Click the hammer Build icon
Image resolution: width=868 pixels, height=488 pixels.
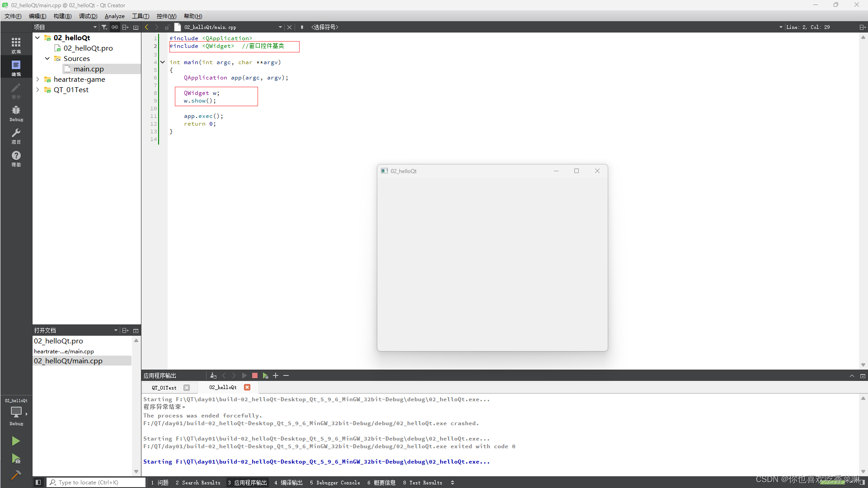tap(16, 475)
